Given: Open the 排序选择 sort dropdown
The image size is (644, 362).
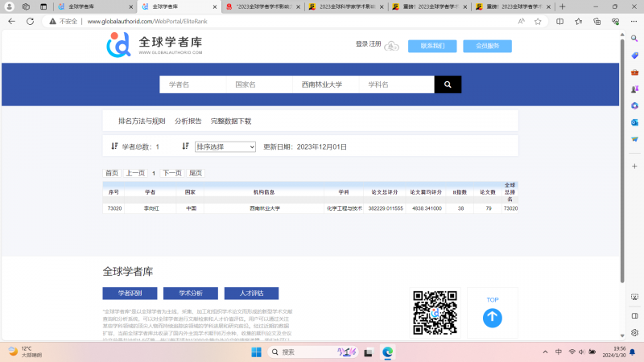Looking at the screenshot, I should (225, 146).
